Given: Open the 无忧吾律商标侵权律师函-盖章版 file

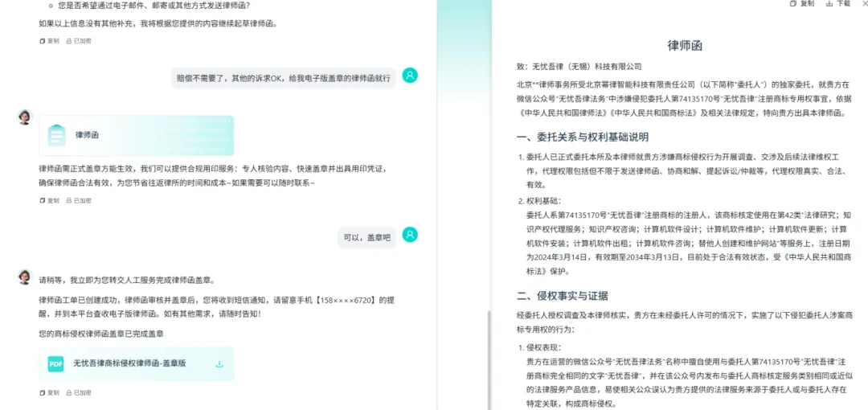Looking at the screenshot, I should [x=129, y=364].
